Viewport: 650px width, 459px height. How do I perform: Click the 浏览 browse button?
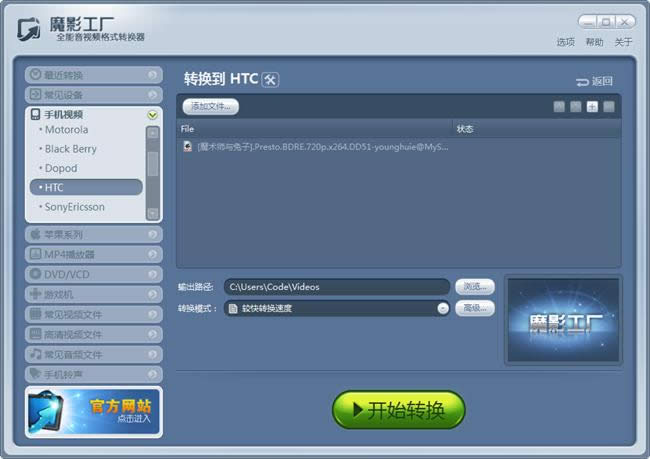point(475,287)
